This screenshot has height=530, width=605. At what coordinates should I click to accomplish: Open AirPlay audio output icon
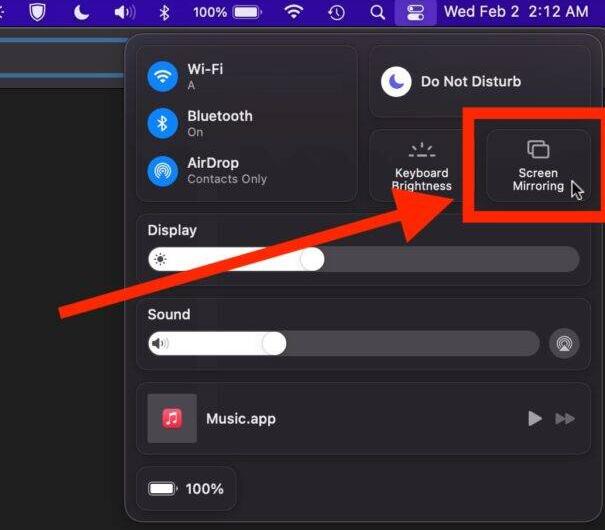(564, 344)
